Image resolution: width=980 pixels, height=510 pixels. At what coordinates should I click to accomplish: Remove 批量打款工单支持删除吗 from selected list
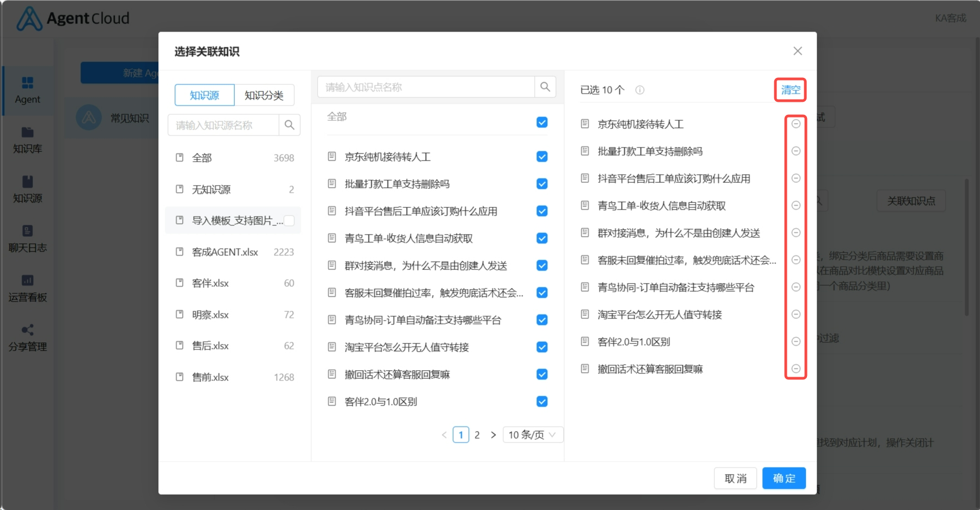[796, 151]
